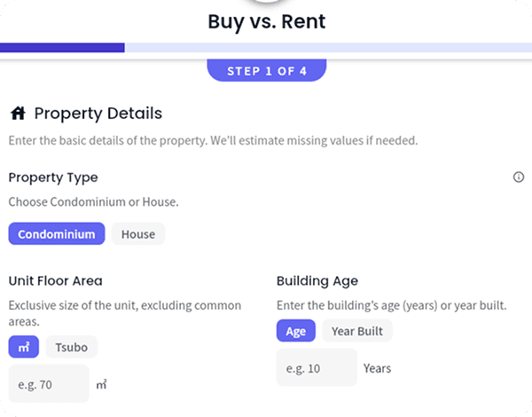Click the STEP 1 OF 4 badge
This screenshot has width=532, height=417.
click(x=267, y=71)
